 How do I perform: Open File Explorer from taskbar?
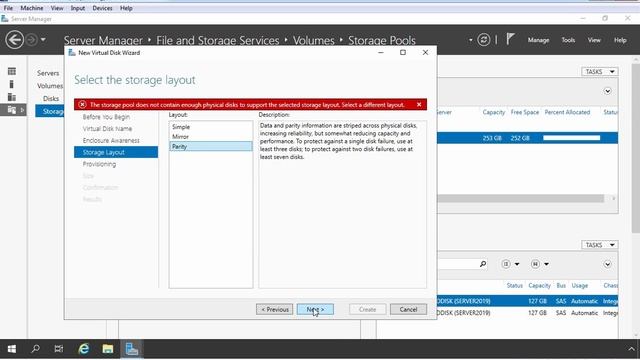click(x=108, y=349)
